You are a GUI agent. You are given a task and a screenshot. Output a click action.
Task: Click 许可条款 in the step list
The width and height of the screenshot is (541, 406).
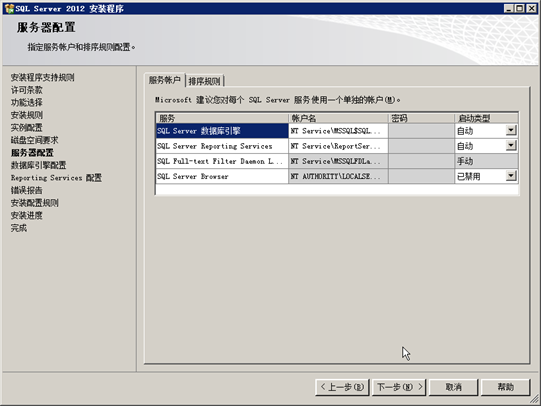[x=27, y=90]
